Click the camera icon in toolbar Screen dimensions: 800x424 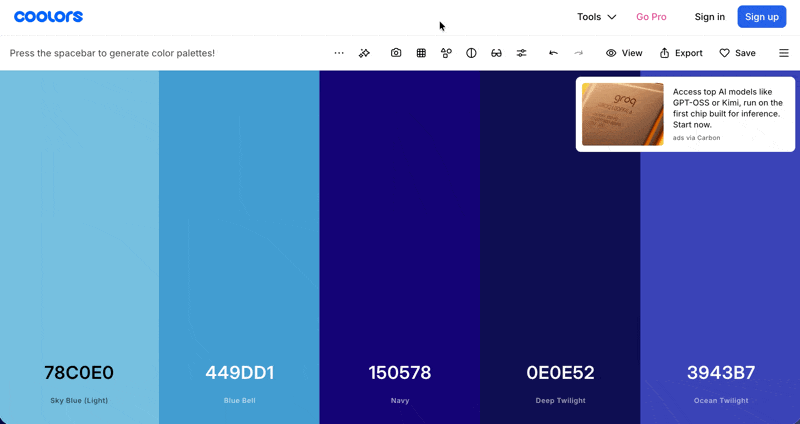(x=396, y=53)
